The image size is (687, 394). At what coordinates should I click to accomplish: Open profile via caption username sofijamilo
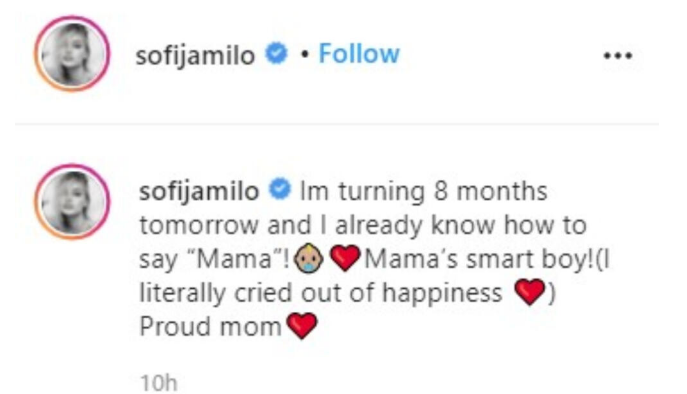pyautogui.click(x=199, y=193)
